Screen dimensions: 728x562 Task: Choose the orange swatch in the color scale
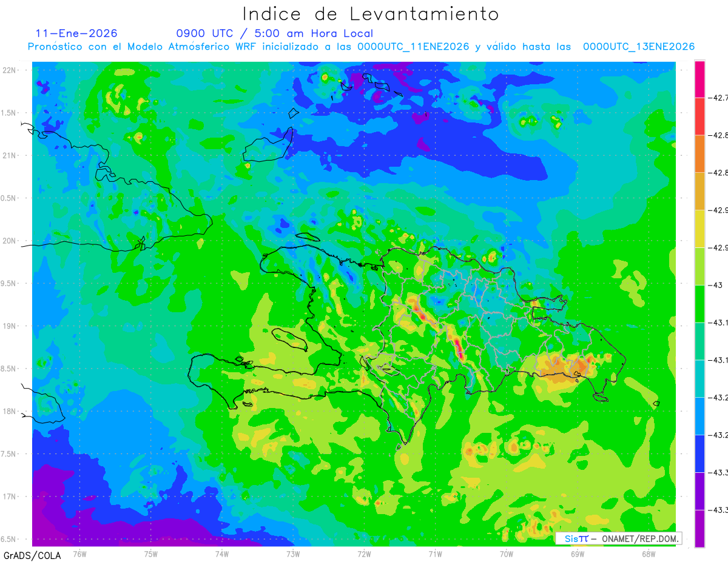699,154
